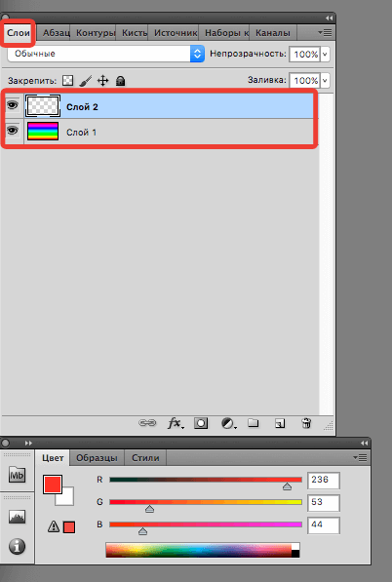Create a new adjustment layer with the half-circle icon
This screenshot has height=582, width=392.
(228, 423)
